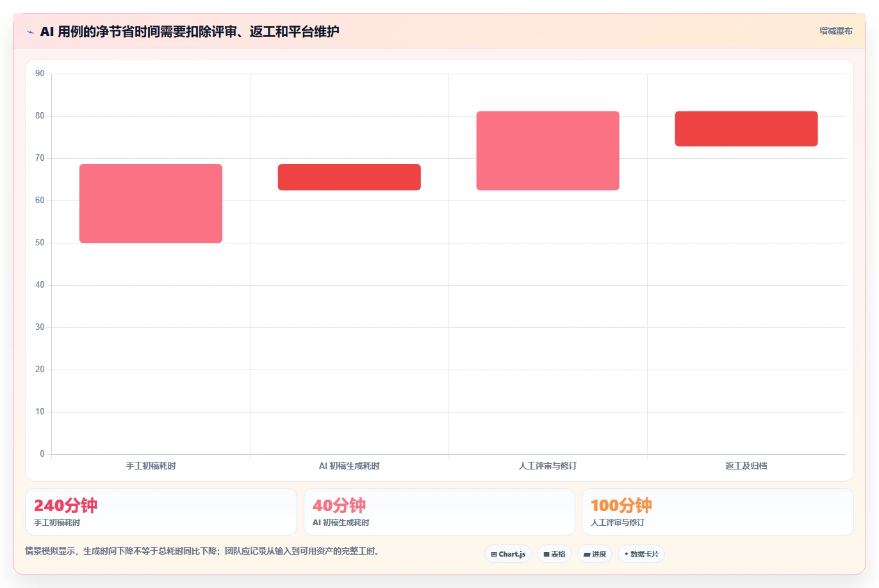Click the footnote starting 情景模拟显示
The height and width of the screenshot is (588, 879).
[202, 551]
